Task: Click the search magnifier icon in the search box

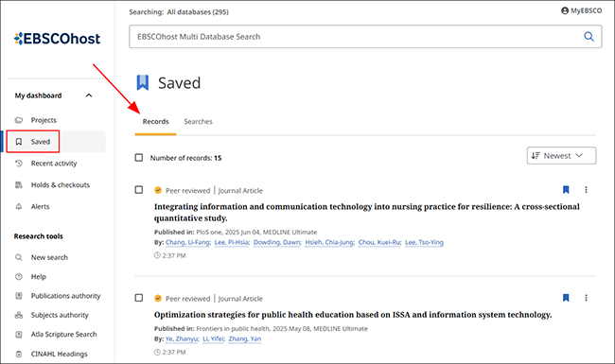Action: tap(589, 37)
